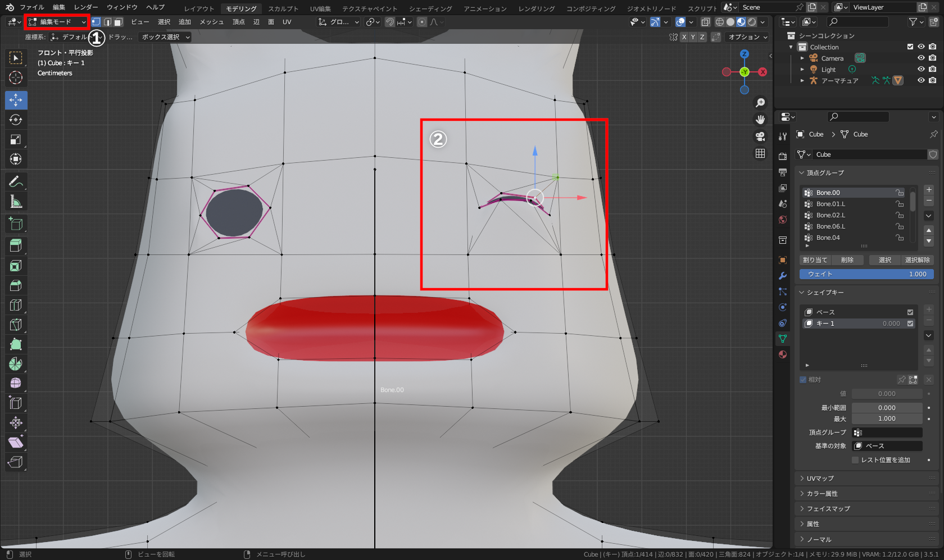This screenshot has width=944, height=560.
Task: Select the Measure ruler tool
Action: (16, 201)
